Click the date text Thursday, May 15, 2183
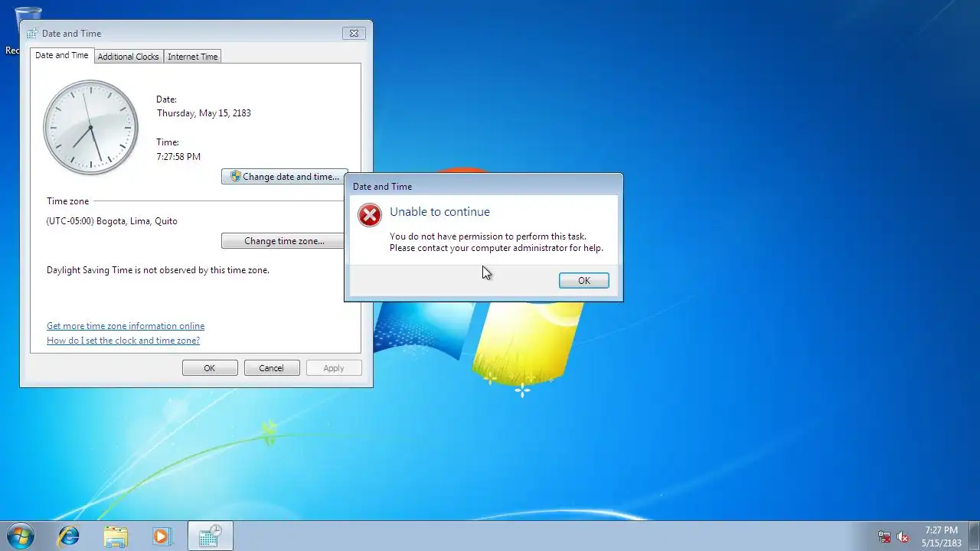 [x=204, y=113]
